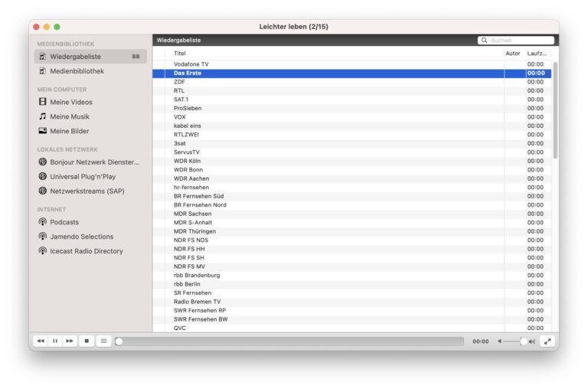The height and width of the screenshot is (389, 588).
Task: Click the Suchen search field
Action: 516,40
